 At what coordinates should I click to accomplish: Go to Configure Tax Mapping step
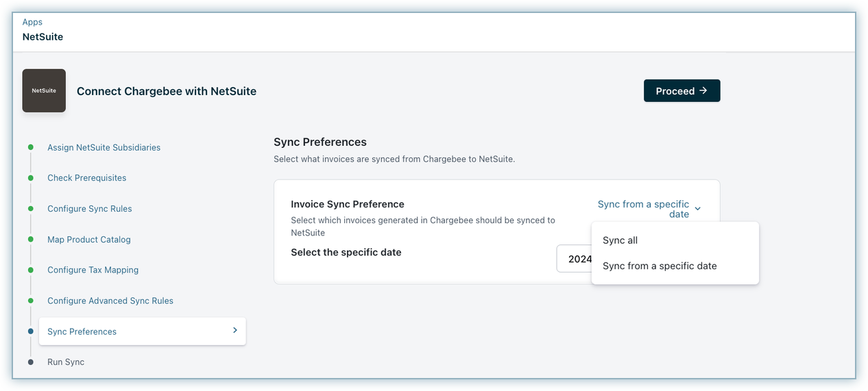coord(93,270)
